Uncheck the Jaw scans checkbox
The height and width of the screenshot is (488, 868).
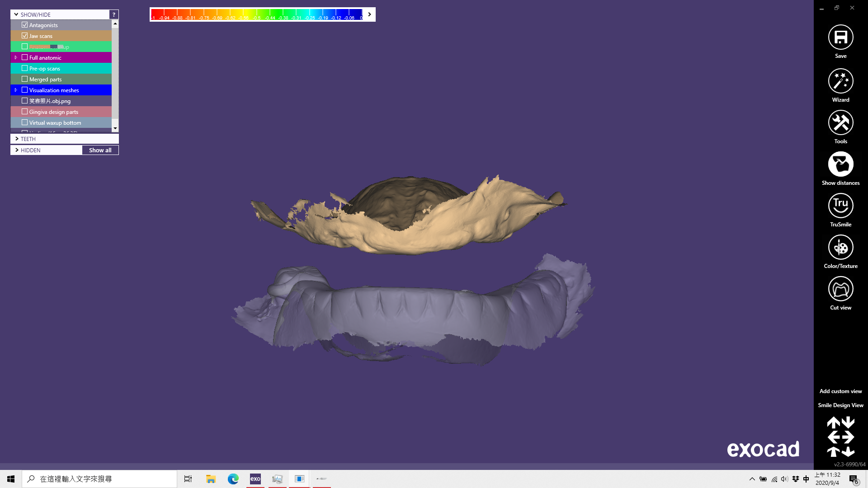(x=25, y=36)
